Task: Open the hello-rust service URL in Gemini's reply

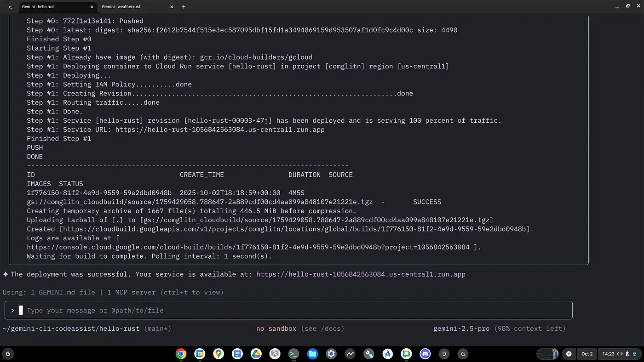Action: point(361,274)
